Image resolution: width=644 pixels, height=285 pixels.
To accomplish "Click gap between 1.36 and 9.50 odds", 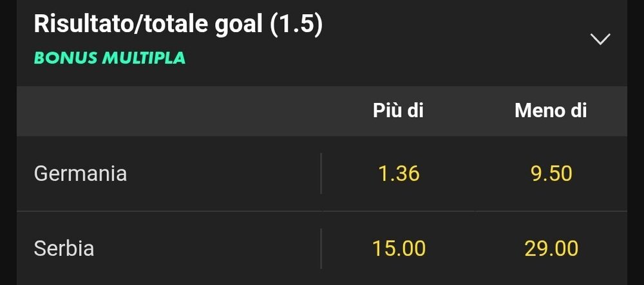I will pos(475,174).
